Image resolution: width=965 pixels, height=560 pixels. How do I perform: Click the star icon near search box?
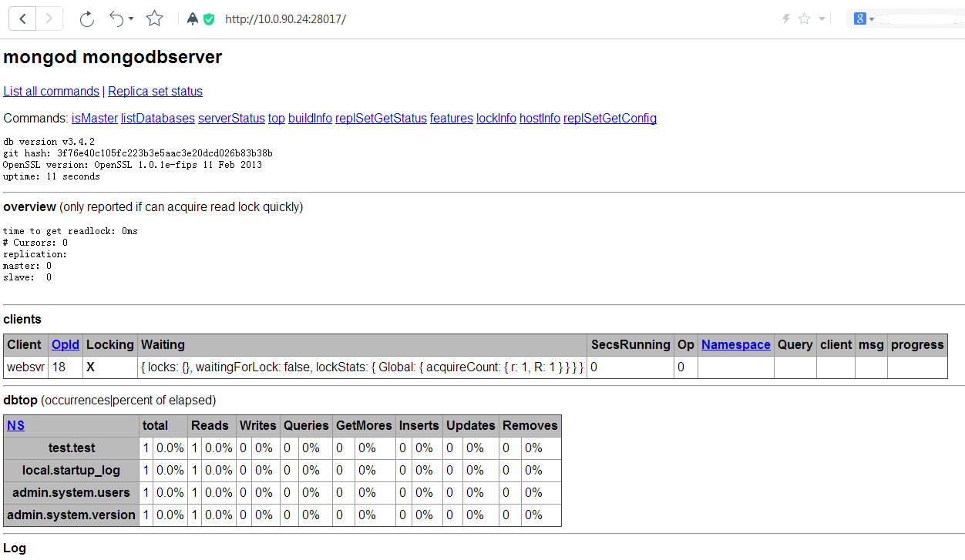coord(804,19)
